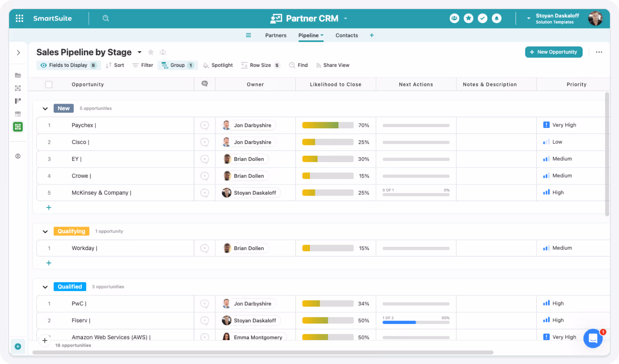Image resolution: width=619 pixels, height=364 pixels.
Task: Open comment bubble for Paychex row
Action: [x=205, y=125]
